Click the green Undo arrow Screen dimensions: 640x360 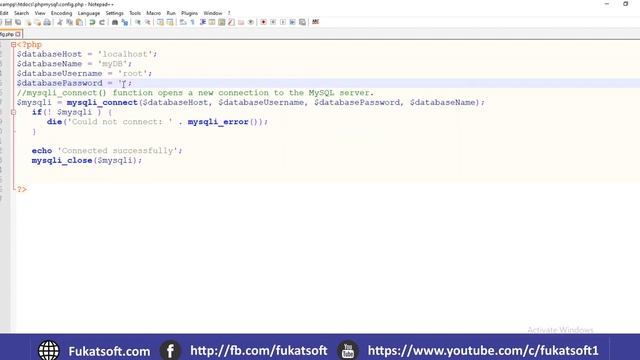pos(92,22)
